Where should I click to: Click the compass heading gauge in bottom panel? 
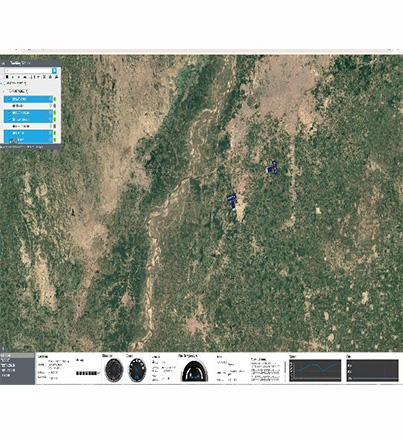pos(114,370)
